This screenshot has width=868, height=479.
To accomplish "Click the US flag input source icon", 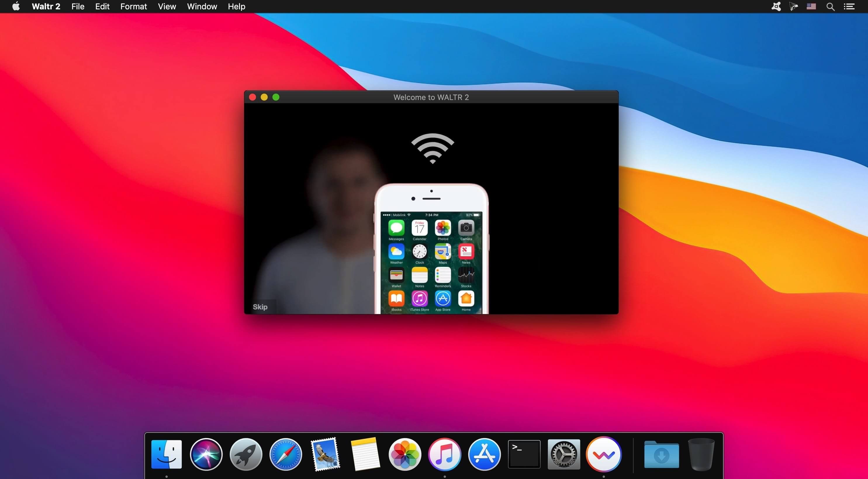I will pyautogui.click(x=811, y=6).
